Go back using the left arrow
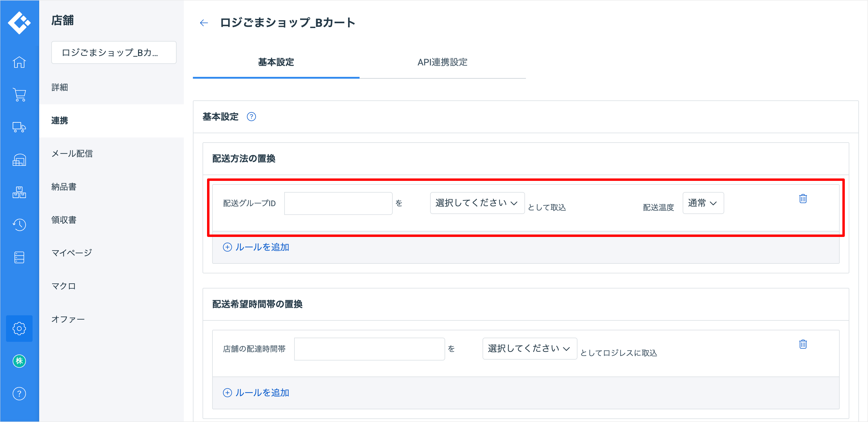Viewport: 868px width, 422px height. pyautogui.click(x=204, y=23)
